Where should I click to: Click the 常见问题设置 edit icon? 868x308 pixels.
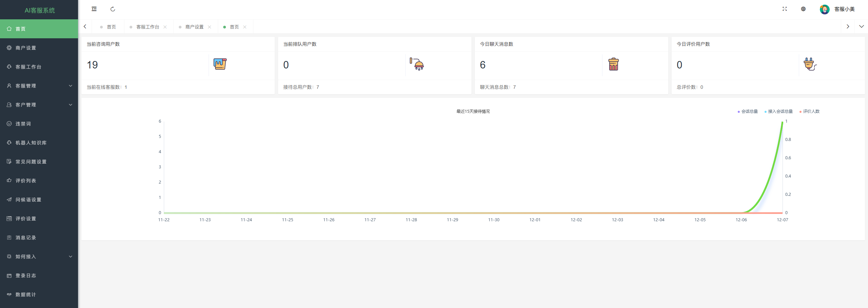pyautogui.click(x=9, y=162)
